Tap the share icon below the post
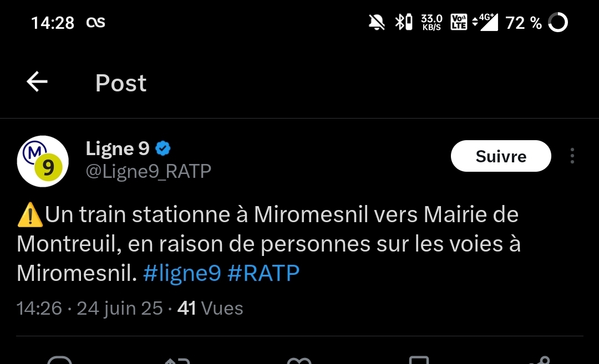 coord(538,361)
